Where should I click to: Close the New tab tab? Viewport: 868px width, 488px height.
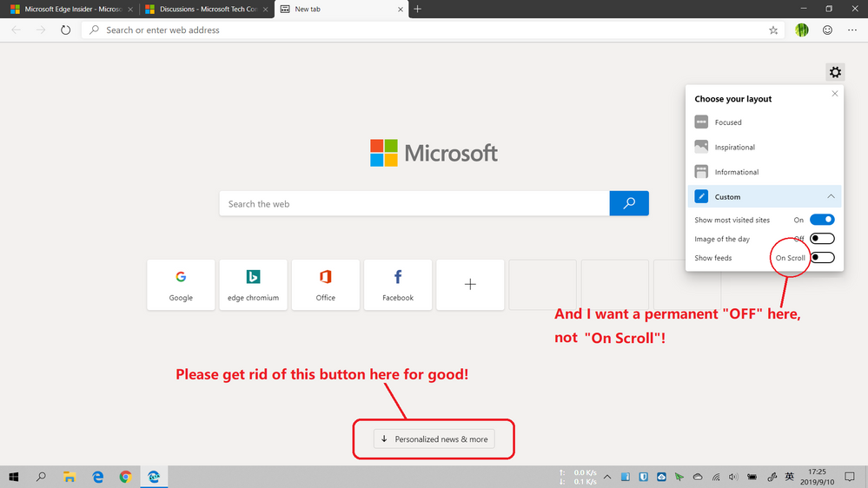(401, 10)
